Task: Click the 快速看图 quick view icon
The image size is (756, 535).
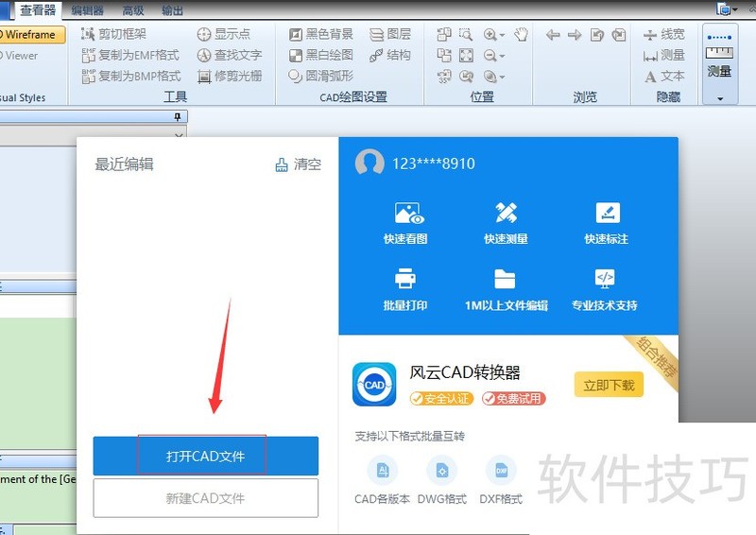Action: (405, 214)
